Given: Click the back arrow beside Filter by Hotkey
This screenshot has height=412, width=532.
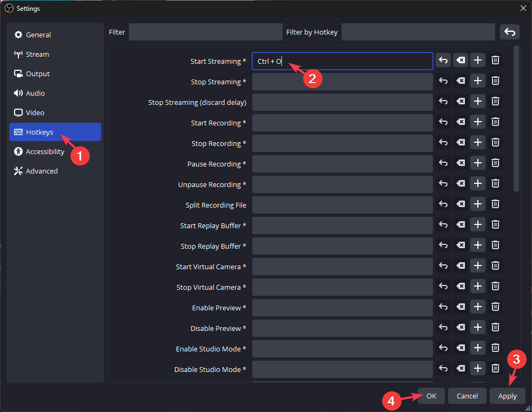Looking at the screenshot, I should click(x=509, y=32).
